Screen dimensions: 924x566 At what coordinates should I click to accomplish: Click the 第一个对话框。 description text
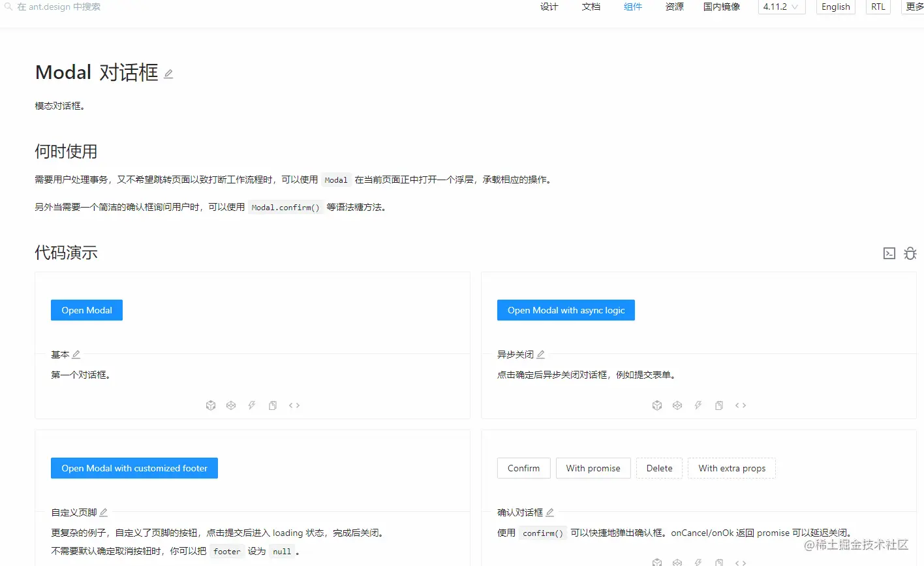(x=81, y=375)
